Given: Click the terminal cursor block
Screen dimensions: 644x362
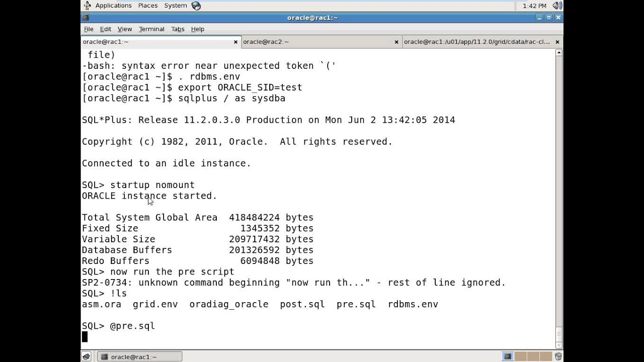Looking at the screenshot, I should pos(85,337).
